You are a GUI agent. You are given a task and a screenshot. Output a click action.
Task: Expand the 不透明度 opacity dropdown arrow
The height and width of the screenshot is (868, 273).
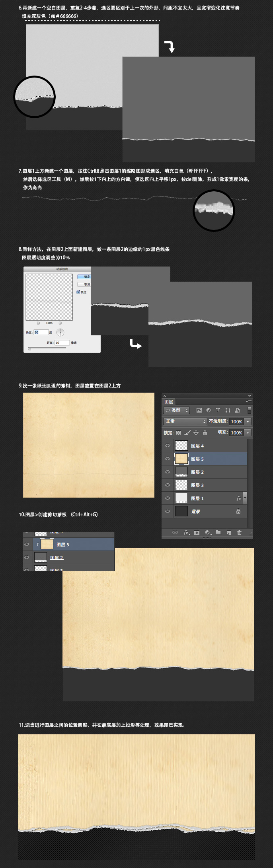pos(248,421)
